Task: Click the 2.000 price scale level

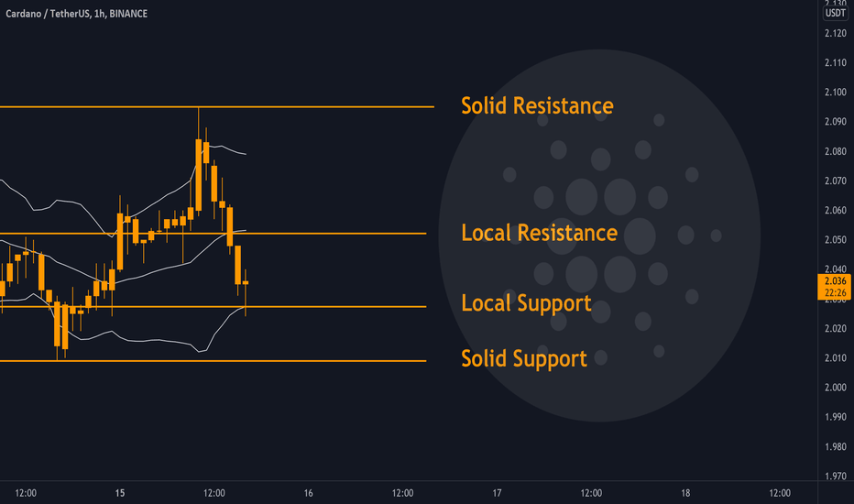Action: coord(836,388)
